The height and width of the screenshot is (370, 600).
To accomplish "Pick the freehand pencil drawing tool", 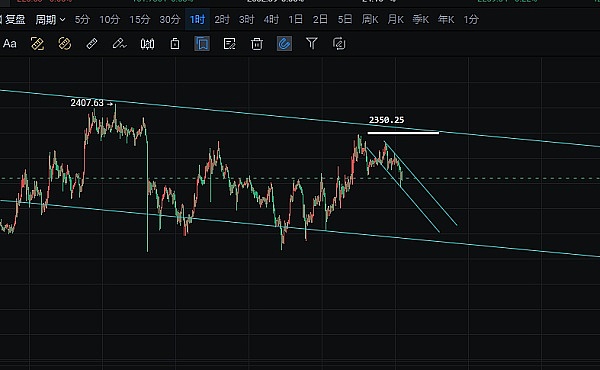I will click(x=119, y=44).
